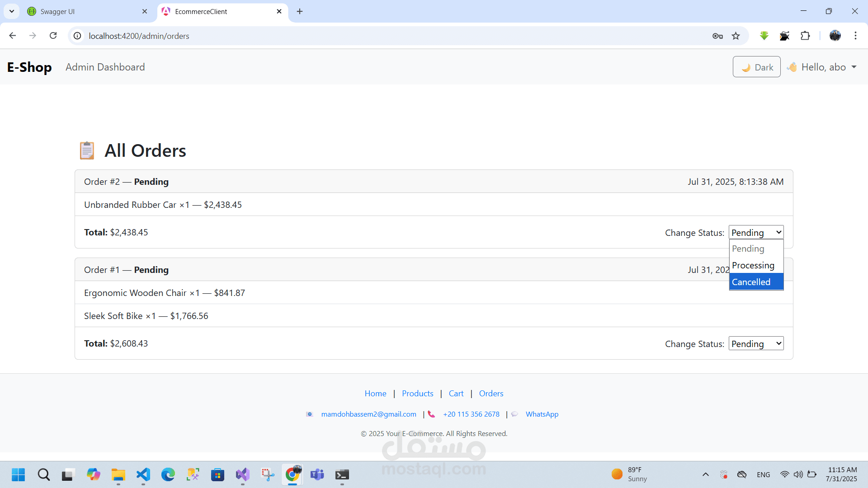
Task: Toggle Dark mode button
Action: point(756,67)
